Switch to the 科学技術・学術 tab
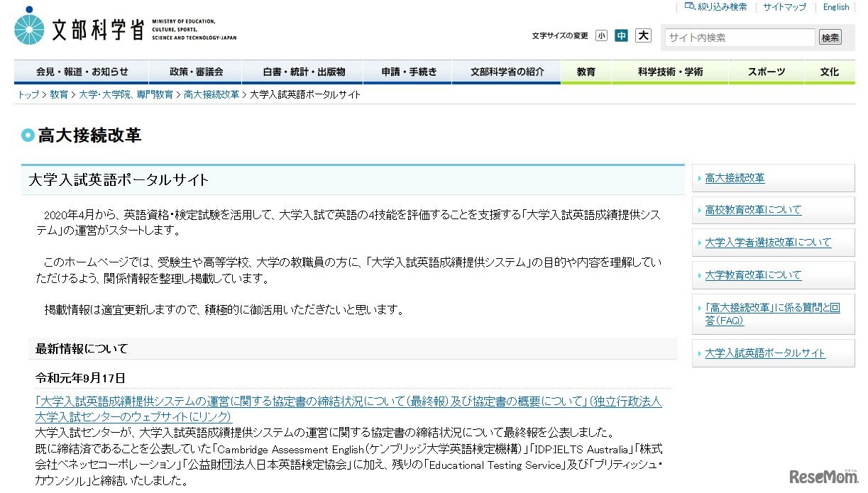868x493 pixels. (669, 72)
